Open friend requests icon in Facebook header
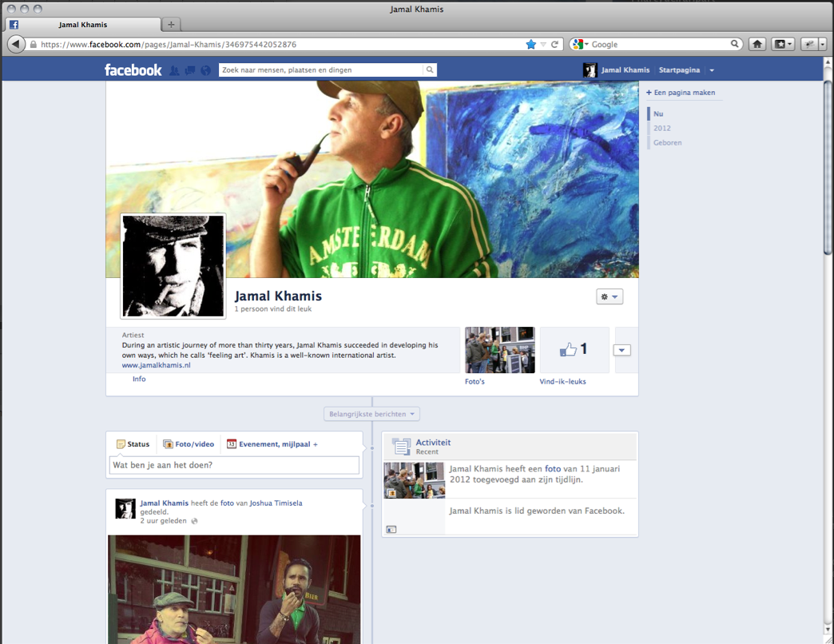The height and width of the screenshot is (644, 834). click(x=174, y=70)
